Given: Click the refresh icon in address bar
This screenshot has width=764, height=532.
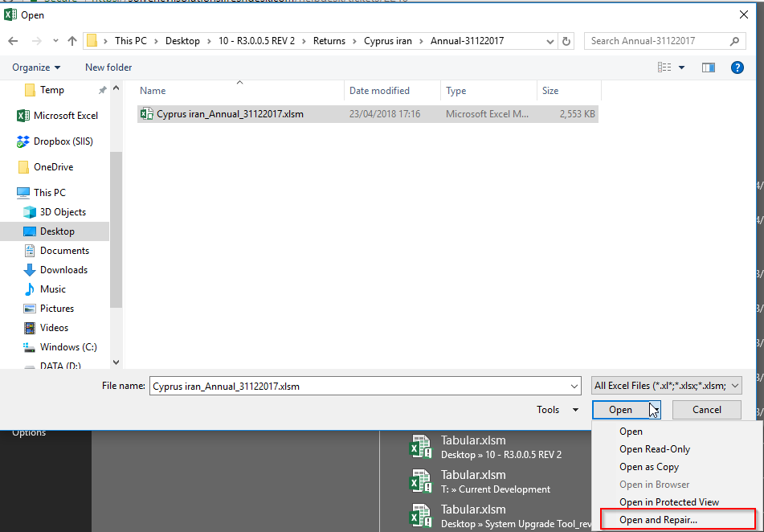Looking at the screenshot, I should 567,40.
